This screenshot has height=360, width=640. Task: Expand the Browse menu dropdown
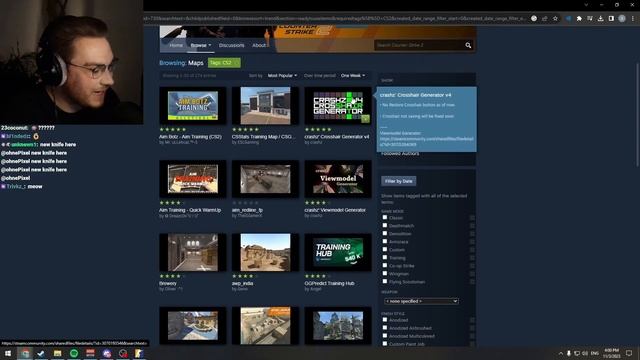(x=200, y=45)
